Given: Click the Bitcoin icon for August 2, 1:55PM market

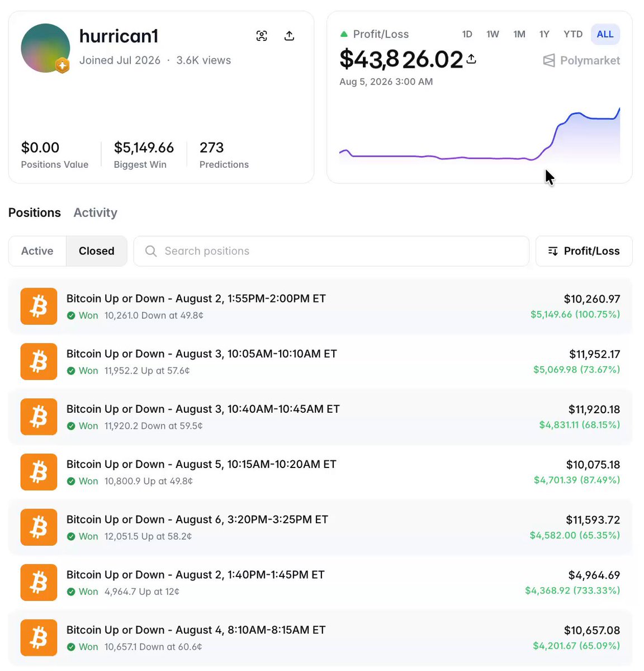Looking at the screenshot, I should [x=39, y=306].
